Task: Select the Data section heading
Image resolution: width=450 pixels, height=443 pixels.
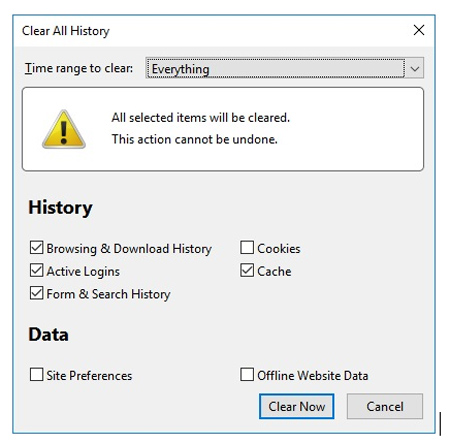Action: point(48,334)
